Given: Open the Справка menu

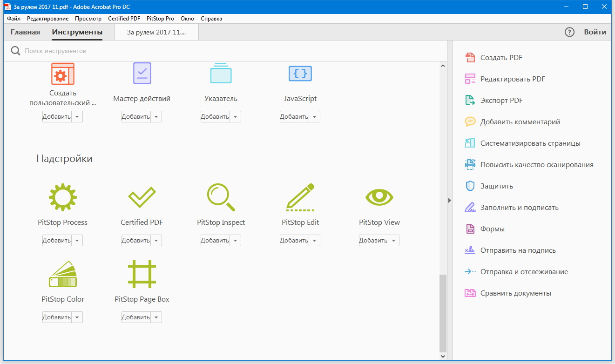Looking at the screenshot, I should click(211, 19).
